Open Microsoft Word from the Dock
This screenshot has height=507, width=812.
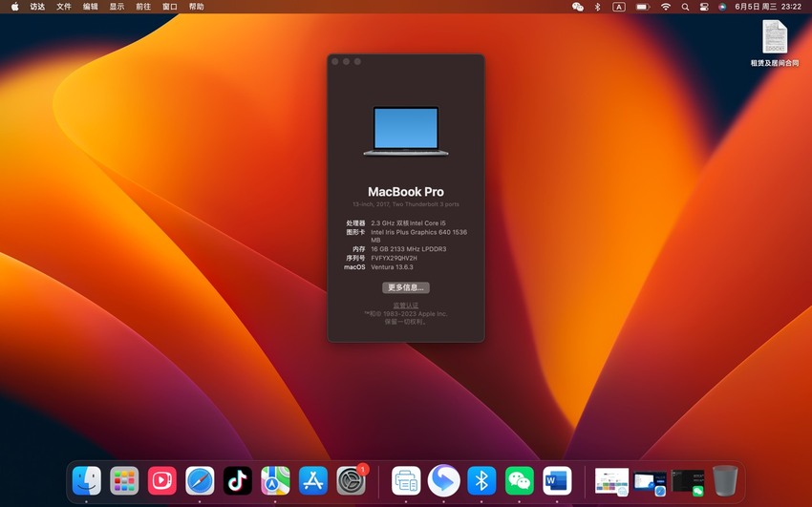pos(557,480)
